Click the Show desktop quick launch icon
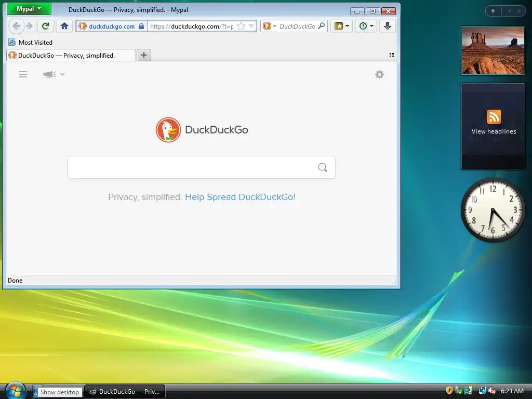The image size is (532, 399). (36, 392)
